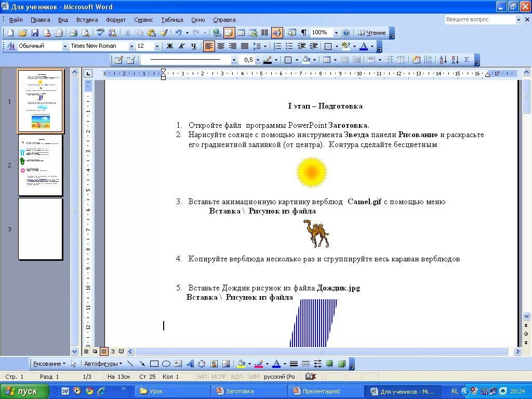The image size is (532, 399).
Task: Open the zoom 100% dropdown
Action: coord(336,33)
